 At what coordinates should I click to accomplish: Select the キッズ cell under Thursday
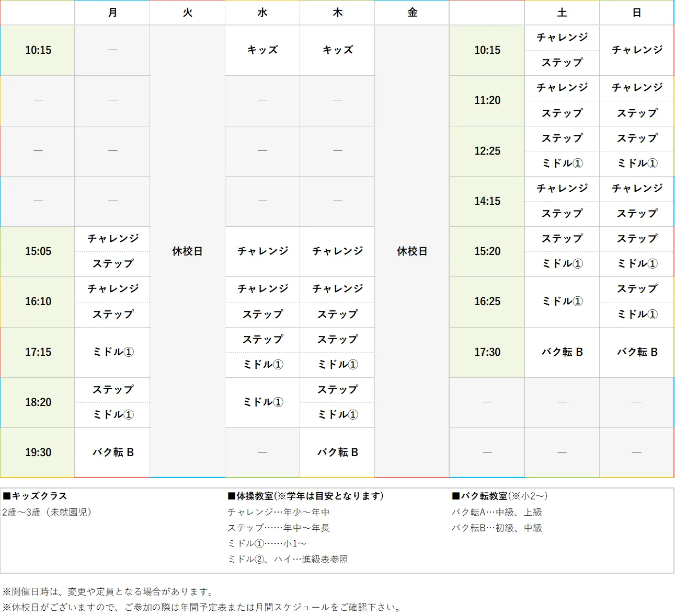337,50
